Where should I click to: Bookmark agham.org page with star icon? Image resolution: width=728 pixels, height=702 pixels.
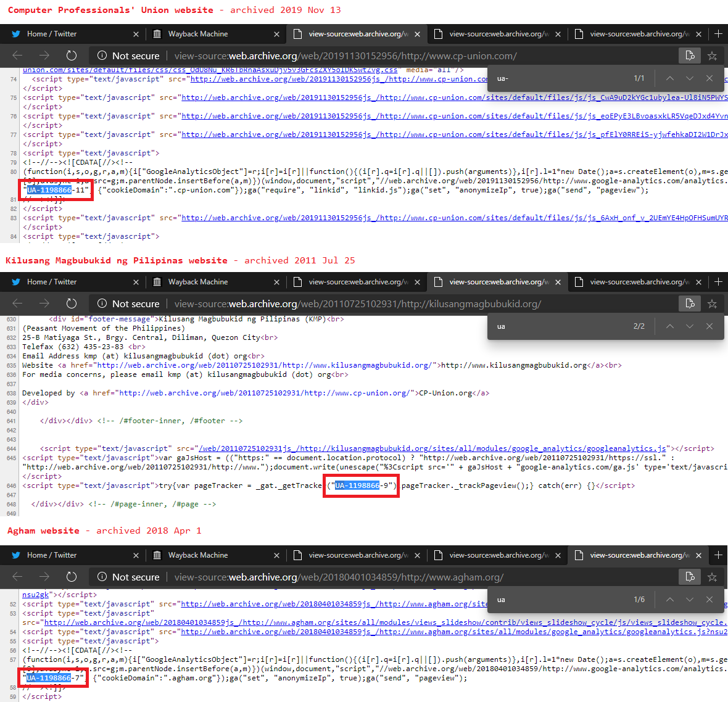712,577
